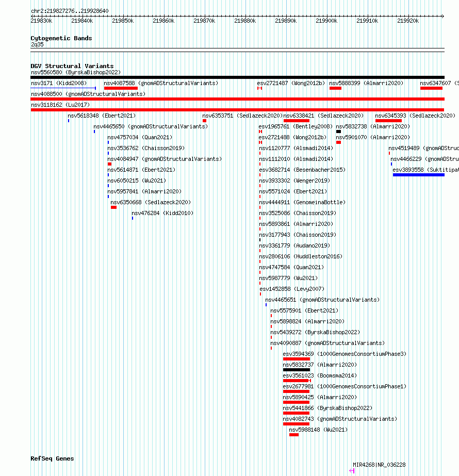Open the MIR4268|NR_036228 gene label
The width and height of the screenshot is (459, 476).
click(x=379, y=465)
